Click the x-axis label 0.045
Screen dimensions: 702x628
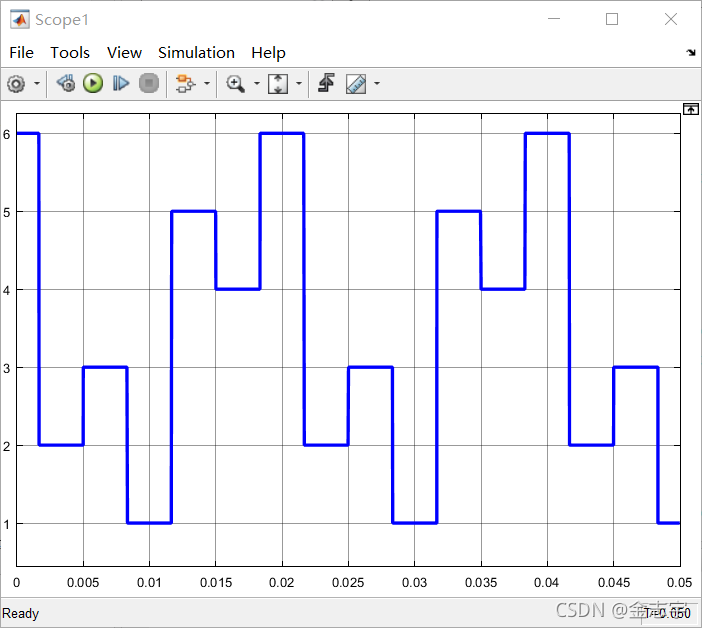pos(614,583)
